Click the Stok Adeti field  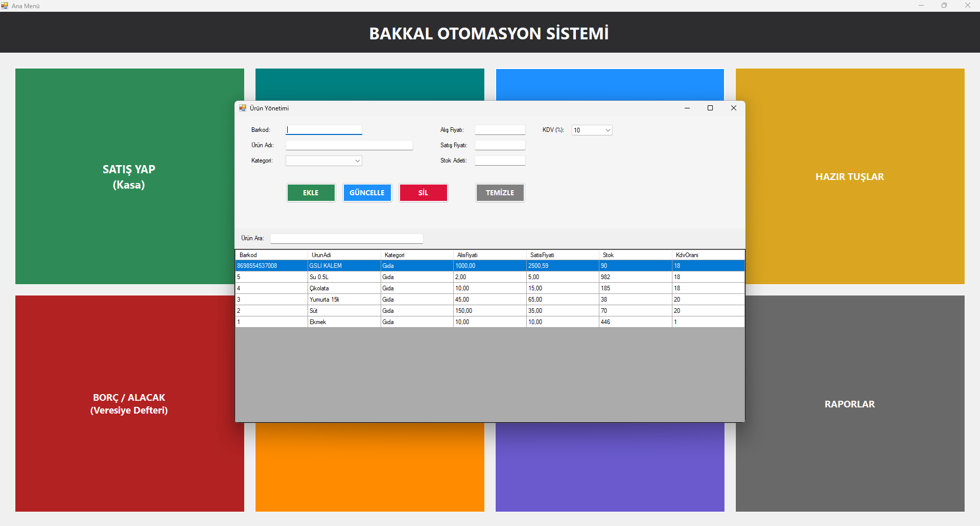[x=500, y=161]
